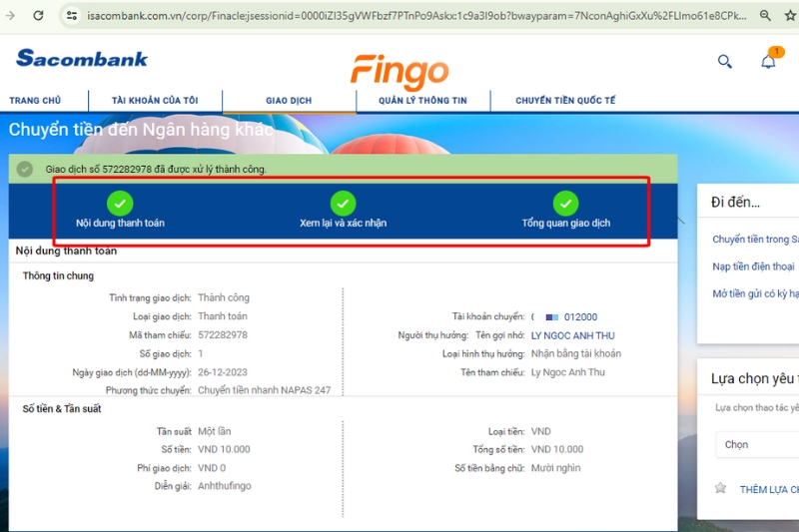Click the Thông tin chung section heading

(58, 275)
